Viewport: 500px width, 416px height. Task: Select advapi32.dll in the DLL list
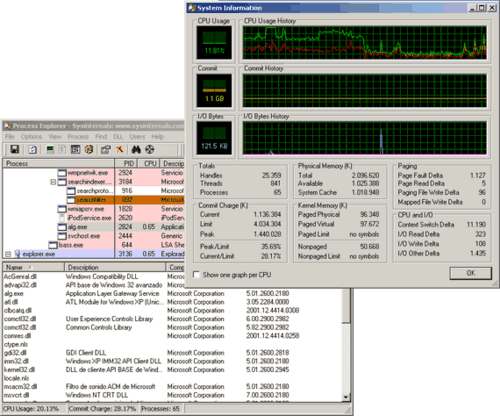coord(20,285)
